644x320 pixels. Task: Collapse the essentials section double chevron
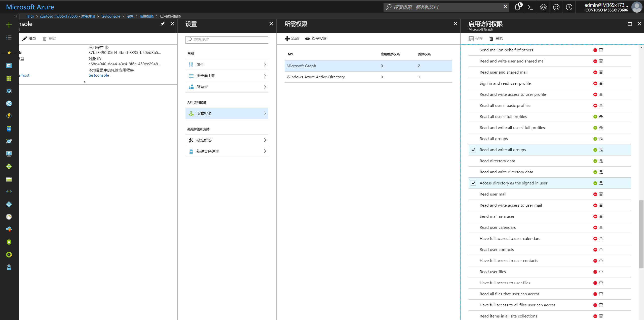tap(85, 82)
